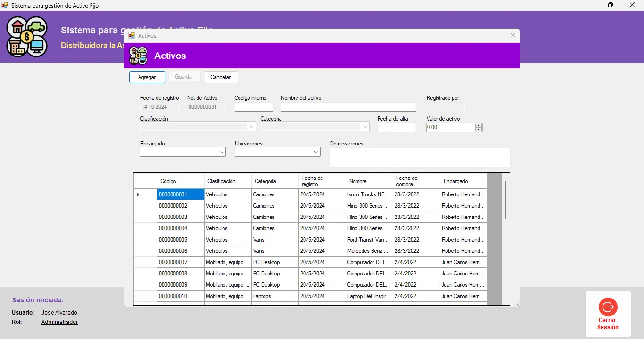Image resolution: width=644 pixels, height=339 pixels.
Task: Open the Encargado dropdown
Action: (x=222, y=152)
